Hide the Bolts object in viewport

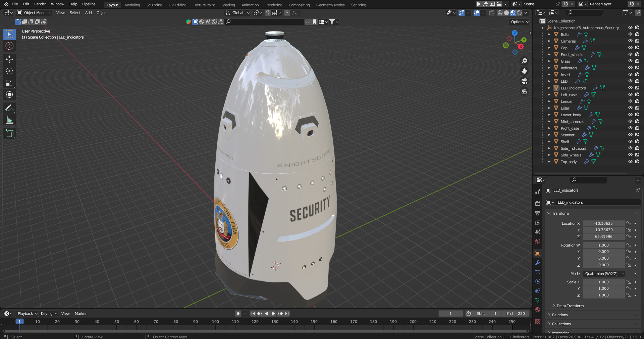(630, 34)
